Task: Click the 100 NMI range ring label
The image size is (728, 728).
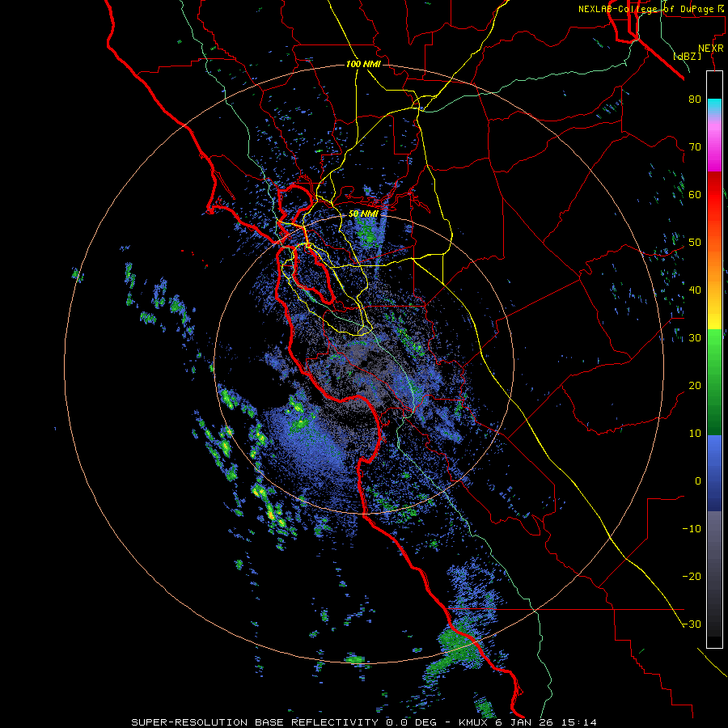Action: point(363,64)
